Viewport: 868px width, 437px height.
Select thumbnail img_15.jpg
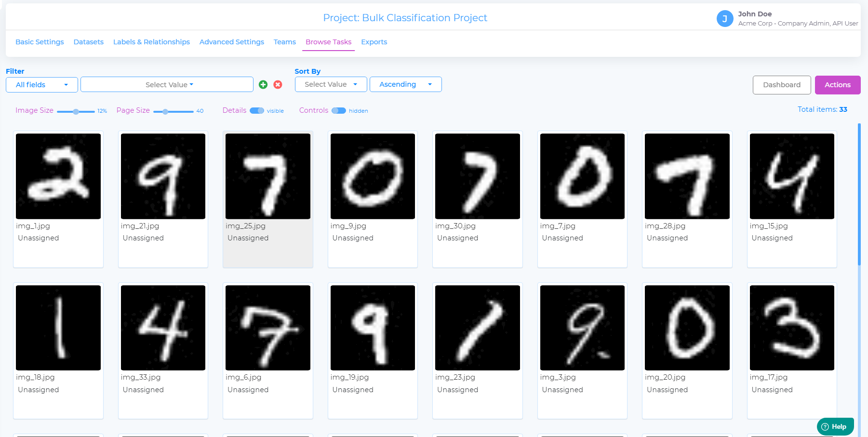pos(792,176)
